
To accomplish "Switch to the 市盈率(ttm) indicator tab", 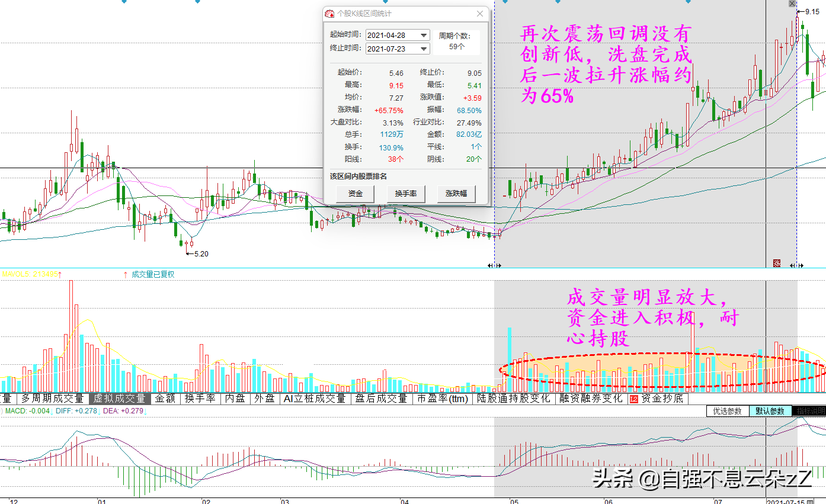I will 443,399.
